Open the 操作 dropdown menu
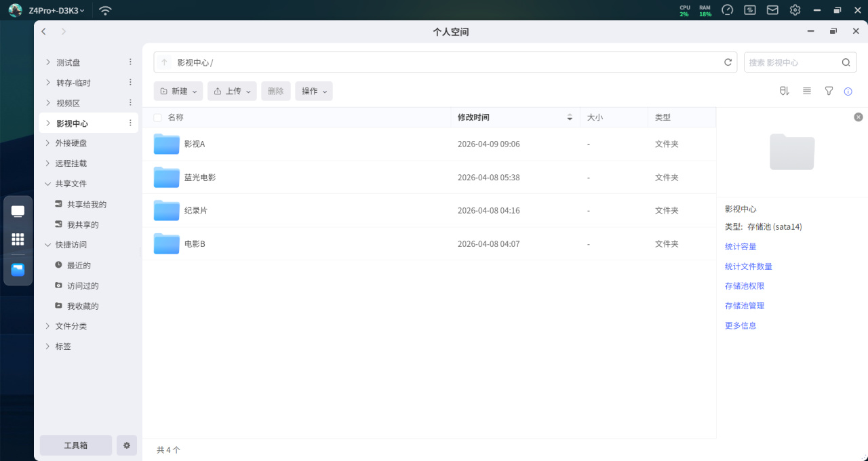The height and width of the screenshot is (461, 868). (x=314, y=91)
